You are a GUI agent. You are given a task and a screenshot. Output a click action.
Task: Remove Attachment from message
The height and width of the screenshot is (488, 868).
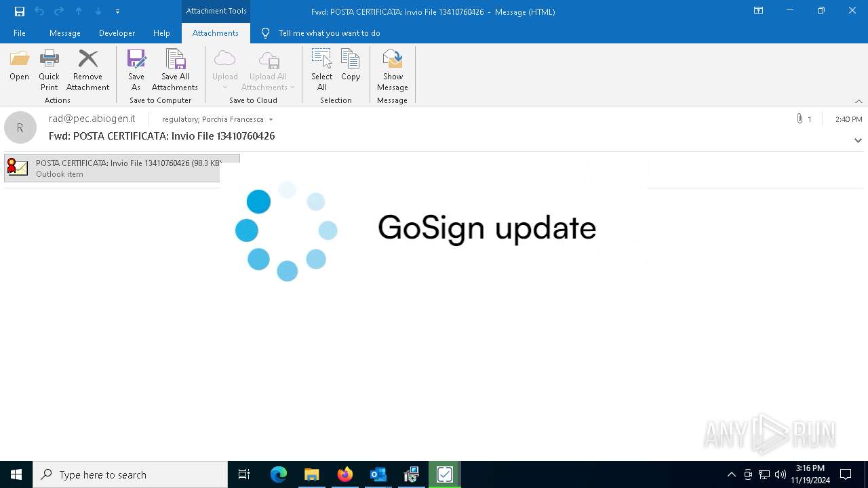pyautogui.click(x=87, y=70)
